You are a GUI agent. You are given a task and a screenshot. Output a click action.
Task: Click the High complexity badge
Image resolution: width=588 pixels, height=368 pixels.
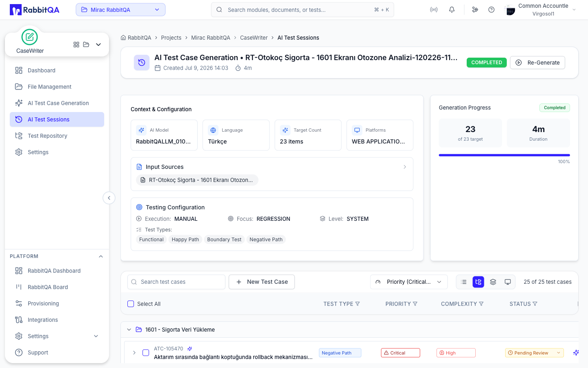click(x=456, y=353)
